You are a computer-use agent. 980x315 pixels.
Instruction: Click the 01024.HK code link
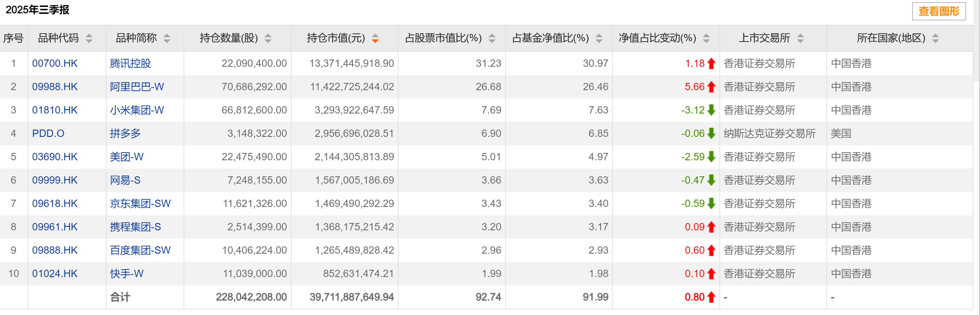click(x=55, y=273)
